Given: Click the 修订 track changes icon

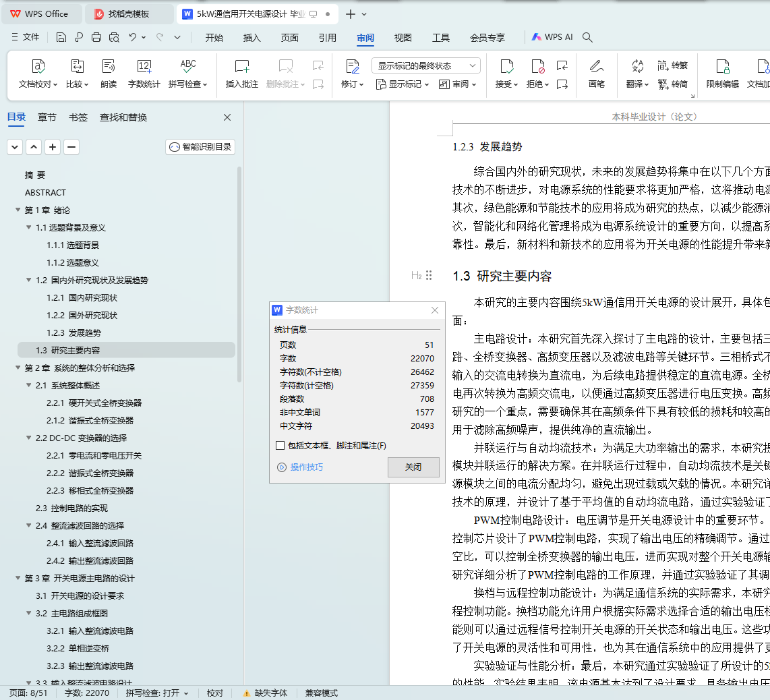Looking at the screenshot, I should 353,66.
